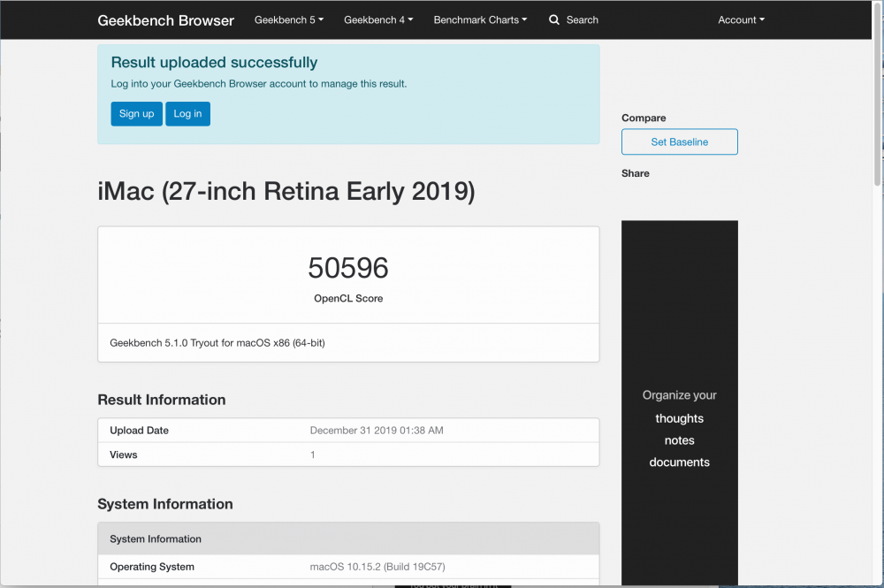The width and height of the screenshot is (884, 588).
Task: Click the 'Views' row label
Action: [124, 454]
